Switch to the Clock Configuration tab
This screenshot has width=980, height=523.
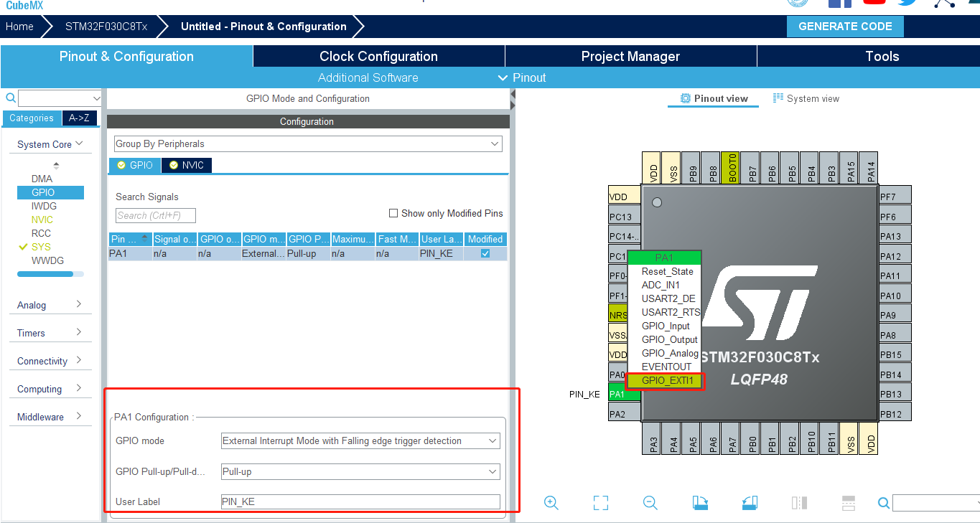click(x=378, y=56)
